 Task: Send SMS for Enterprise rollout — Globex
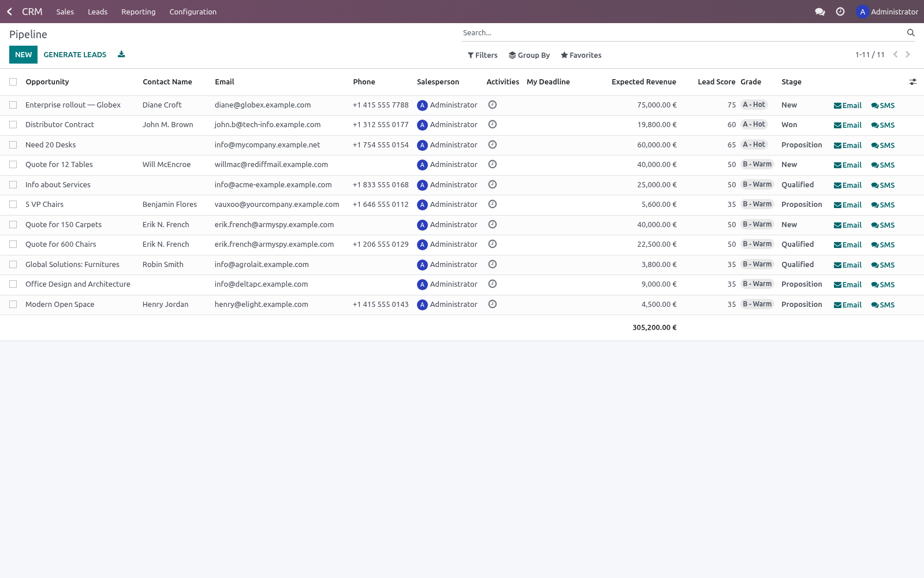point(883,105)
